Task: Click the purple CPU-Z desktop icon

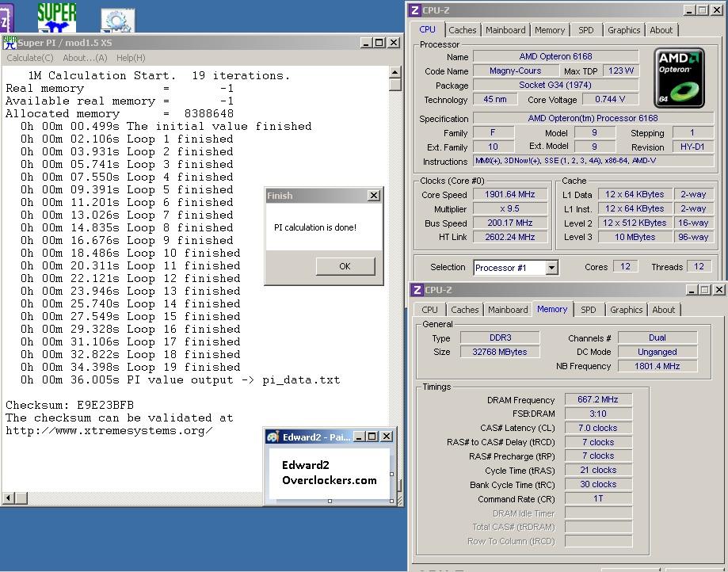Action: coord(6,17)
